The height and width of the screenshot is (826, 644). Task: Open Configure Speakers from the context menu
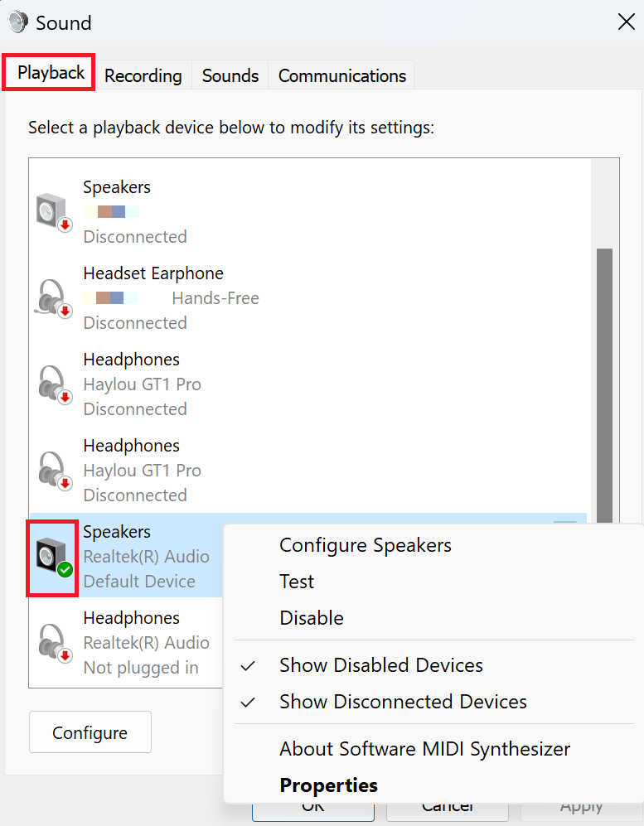coord(366,545)
